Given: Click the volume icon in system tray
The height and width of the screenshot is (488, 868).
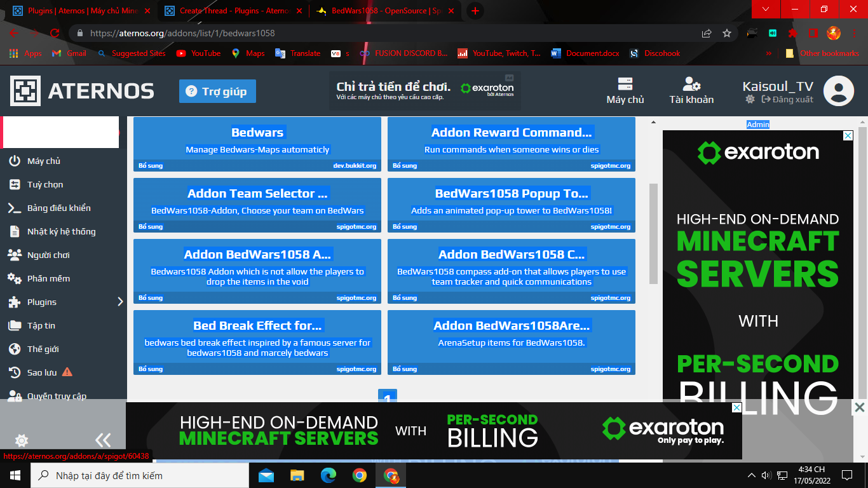Looking at the screenshot, I should point(767,475).
